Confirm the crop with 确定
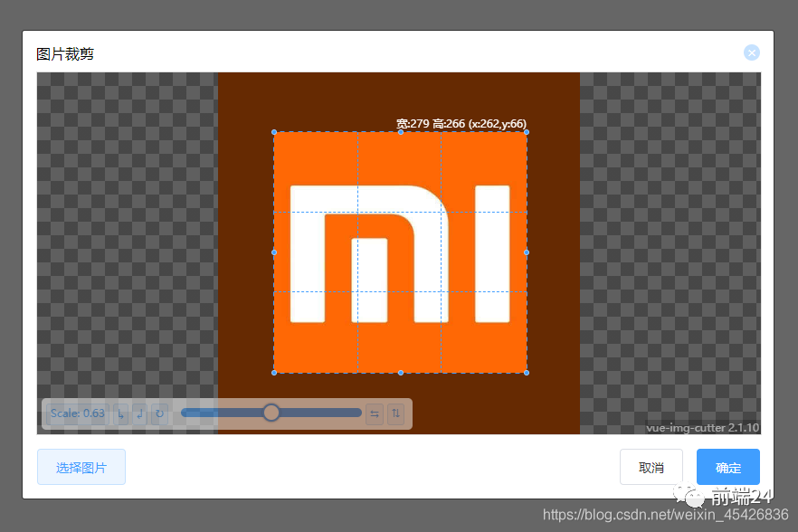Viewport: 798px width, 532px height. [728, 467]
